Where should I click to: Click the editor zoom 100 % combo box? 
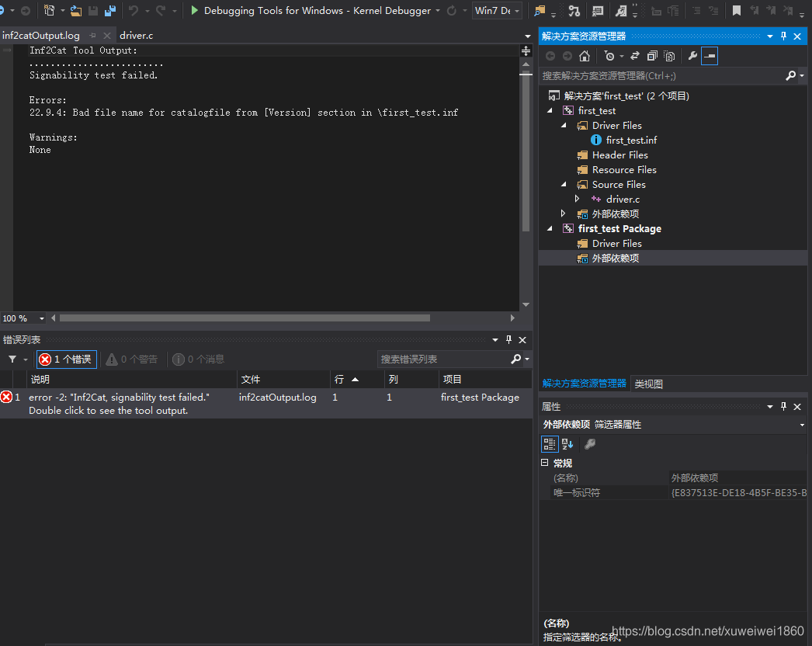click(x=23, y=318)
